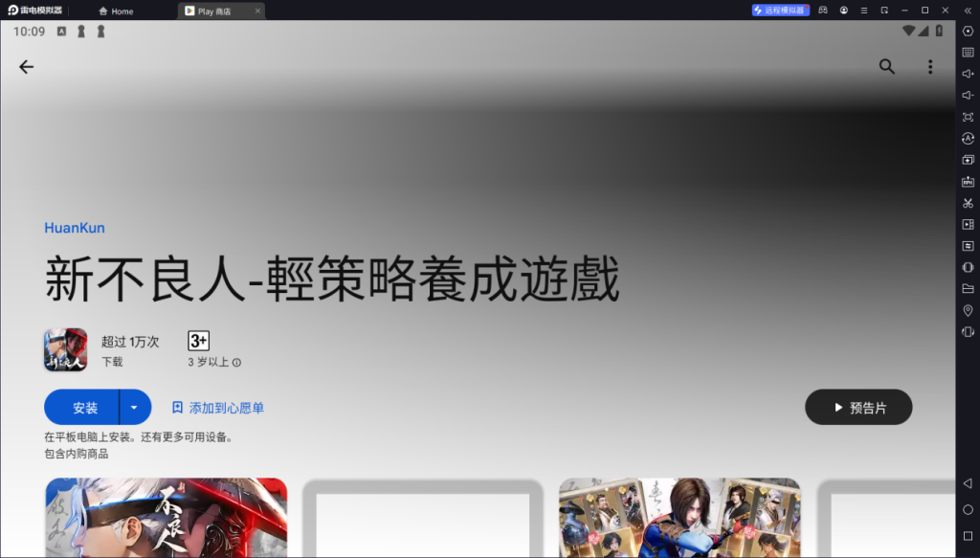Open the blank second screenshot placeholder
This screenshot has width=980, height=558.
(422, 519)
